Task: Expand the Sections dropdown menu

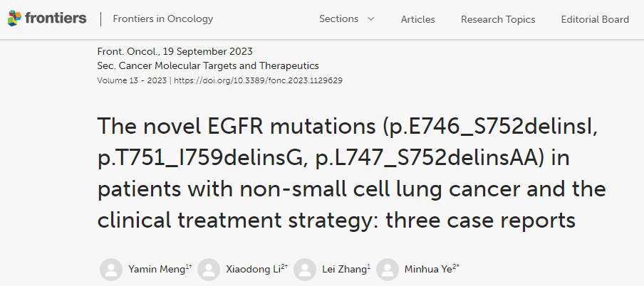Action: (x=346, y=19)
